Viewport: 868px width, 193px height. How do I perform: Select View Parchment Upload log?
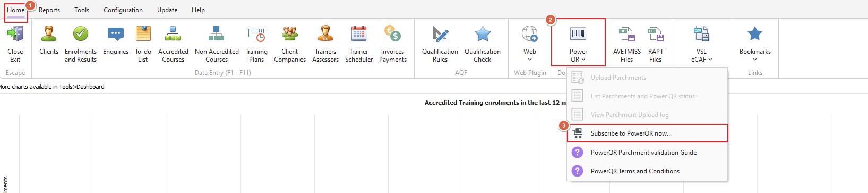click(648, 115)
